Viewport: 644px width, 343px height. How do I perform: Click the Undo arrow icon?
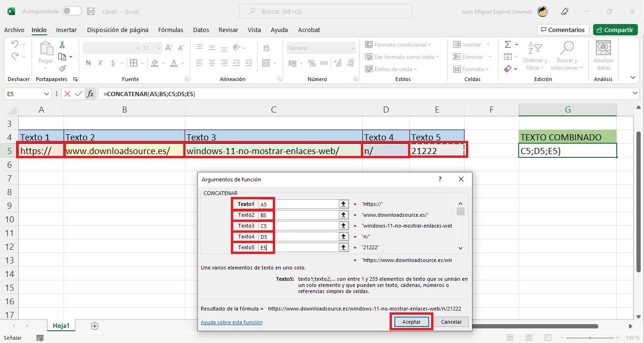(x=15, y=44)
